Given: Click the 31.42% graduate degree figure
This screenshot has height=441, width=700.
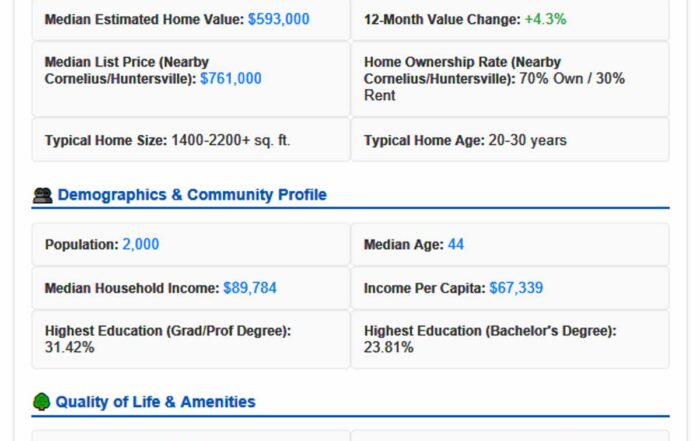Looking at the screenshot, I should (x=70, y=347).
